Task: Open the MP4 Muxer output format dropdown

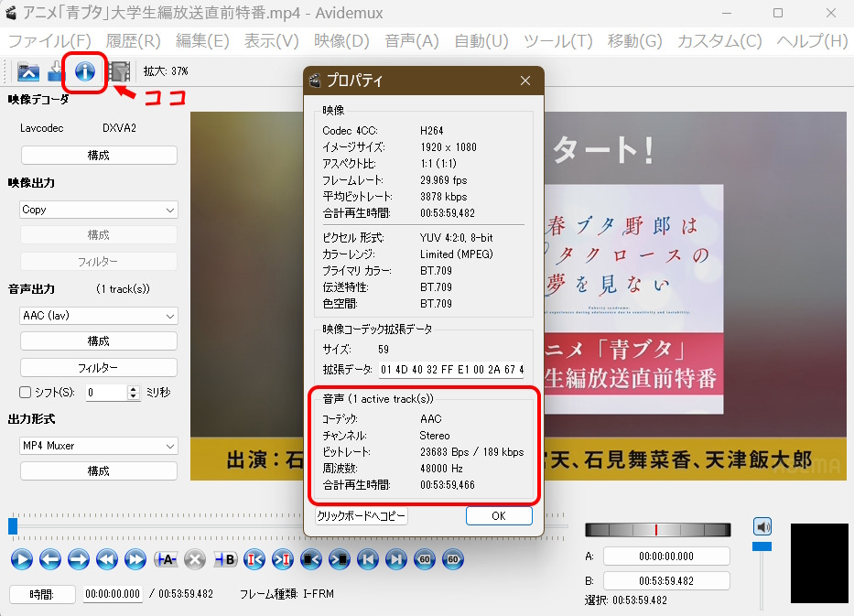Action: 99,446
